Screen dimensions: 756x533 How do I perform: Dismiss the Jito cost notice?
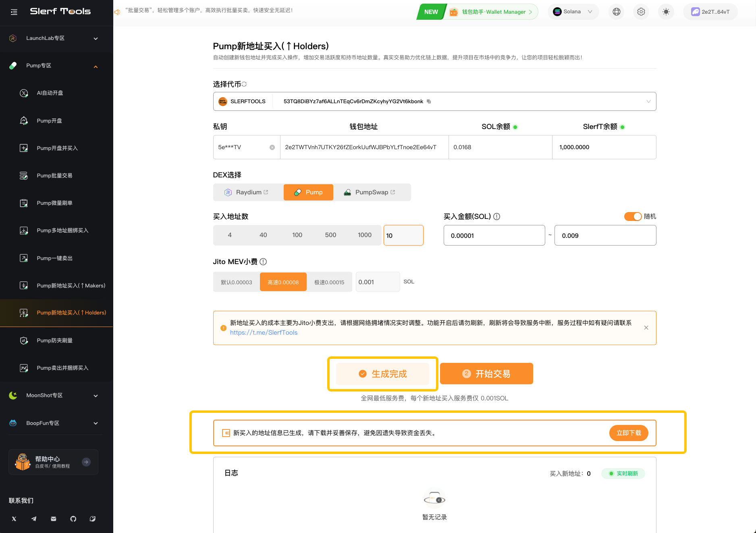tap(646, 328)
